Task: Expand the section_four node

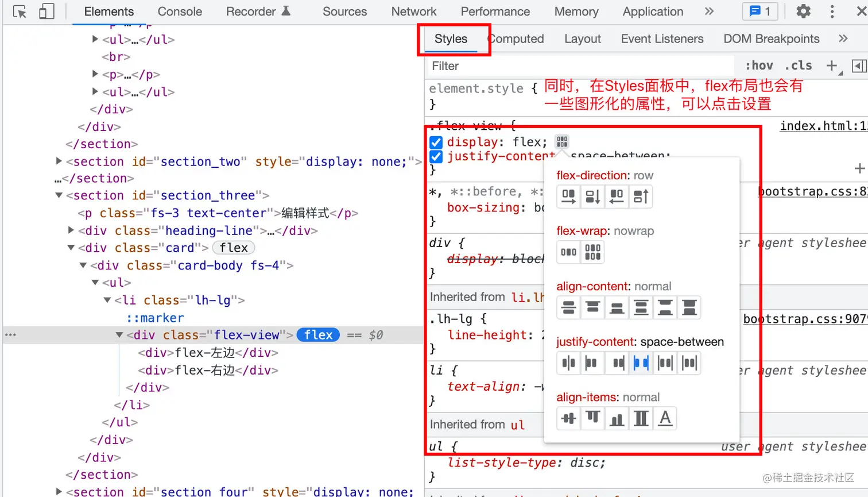Action: tap(59, 492)
